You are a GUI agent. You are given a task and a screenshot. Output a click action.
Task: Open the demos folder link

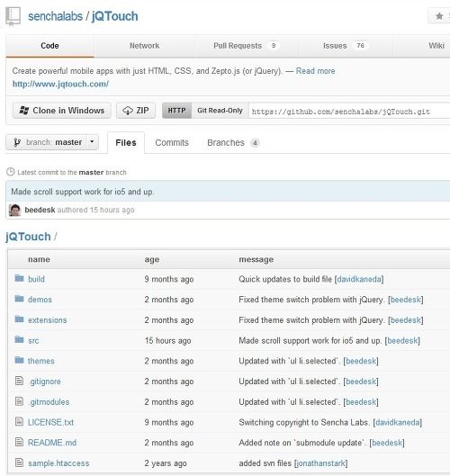(x=40, y=300)
